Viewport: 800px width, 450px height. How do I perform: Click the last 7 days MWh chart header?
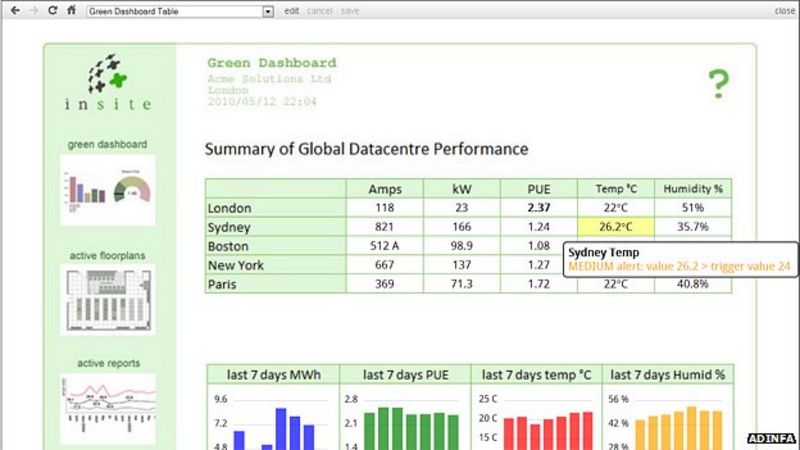(x=272, y=375)
